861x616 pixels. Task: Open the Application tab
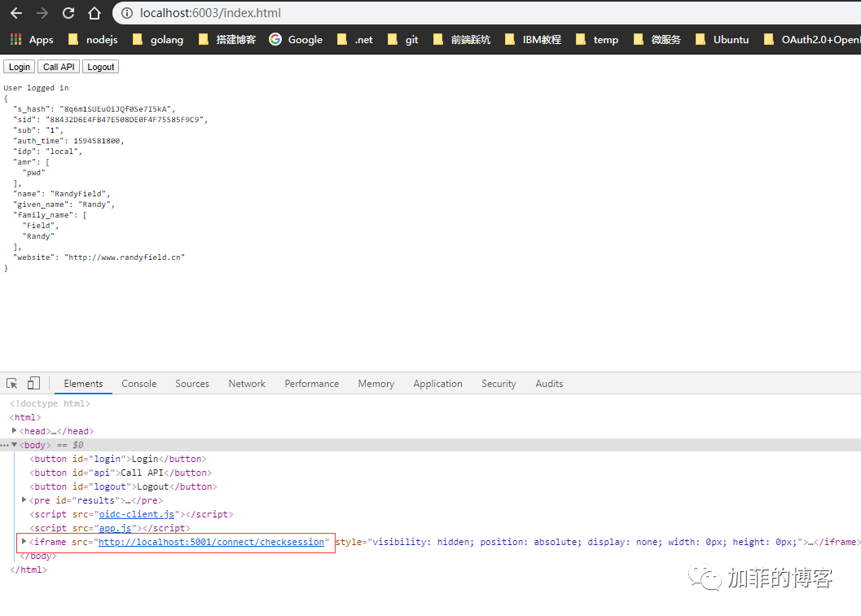click(437, 384)
